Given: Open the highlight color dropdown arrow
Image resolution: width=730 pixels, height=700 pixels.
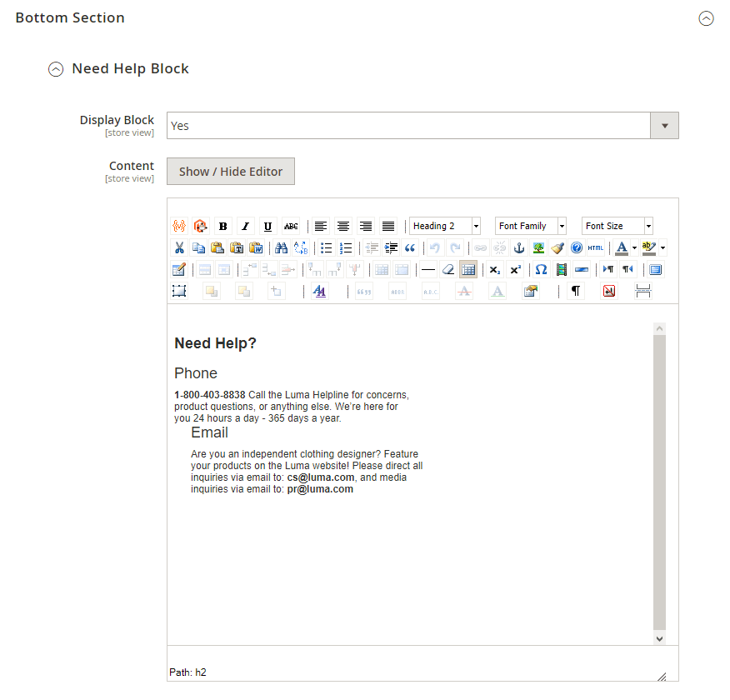Looking at the screenshot, I should [x=663, y=247].
